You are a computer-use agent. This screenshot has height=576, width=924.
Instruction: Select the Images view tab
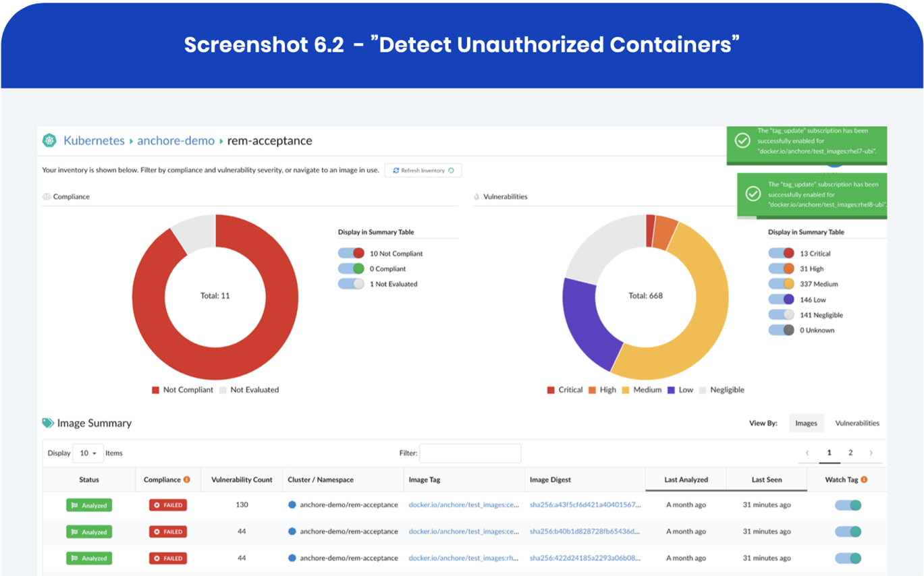(x=807, y=423)
